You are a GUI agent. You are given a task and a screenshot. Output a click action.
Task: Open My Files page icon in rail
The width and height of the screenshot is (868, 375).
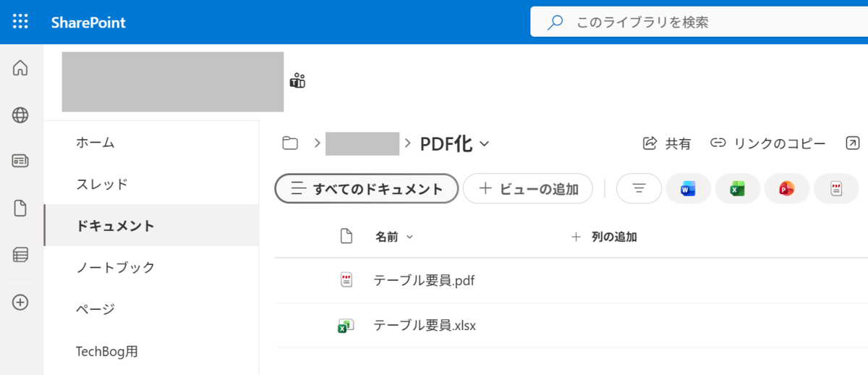tap(20, 208)
